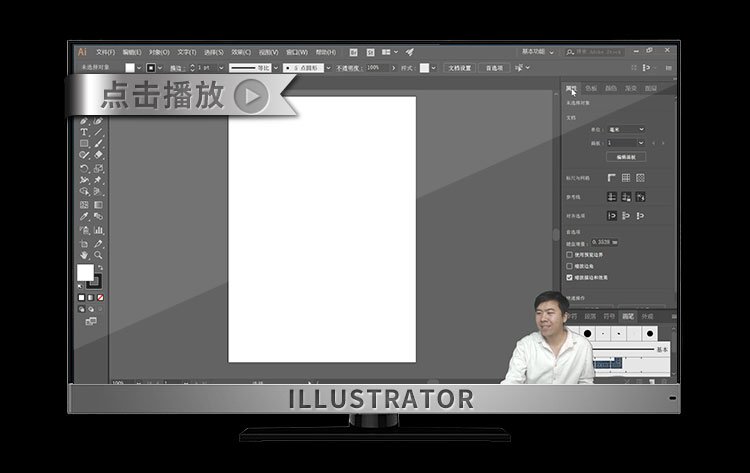Uncheck the 缩放描边和效果 checkbox
This screenshot has width=750, height=473.
(569, 277)
